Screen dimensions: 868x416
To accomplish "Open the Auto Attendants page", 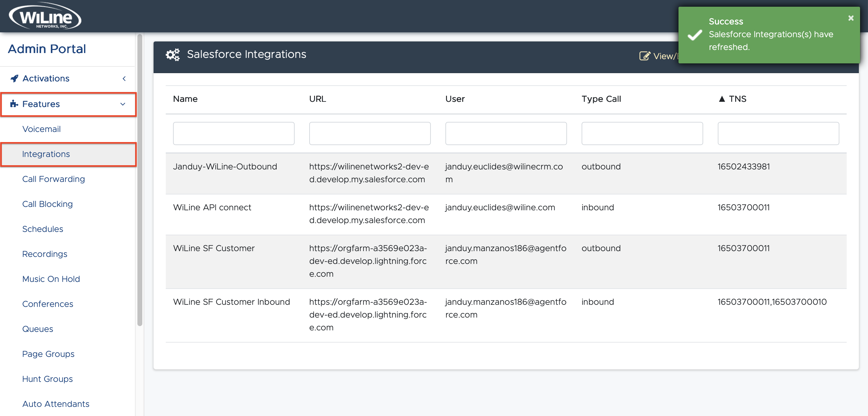I will coord(55,404).
